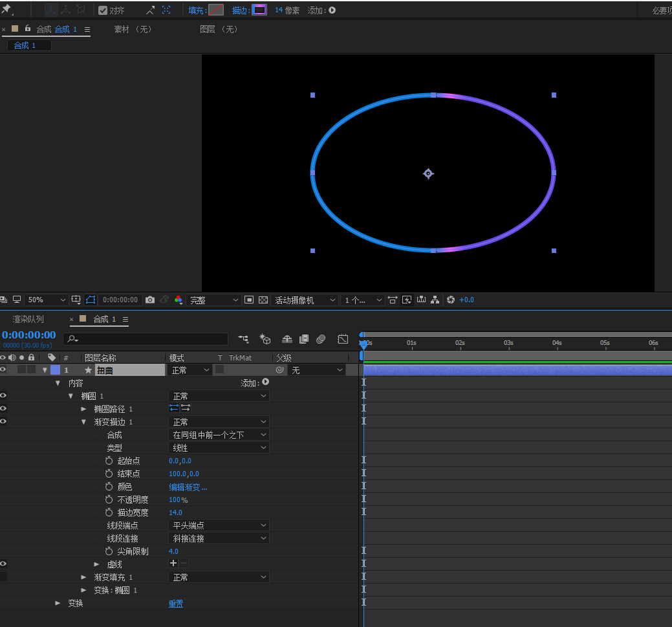Open the 合成 1 panel menu in viewer
Viewport: 672px width, 627px height.
[x=87, y=30]
